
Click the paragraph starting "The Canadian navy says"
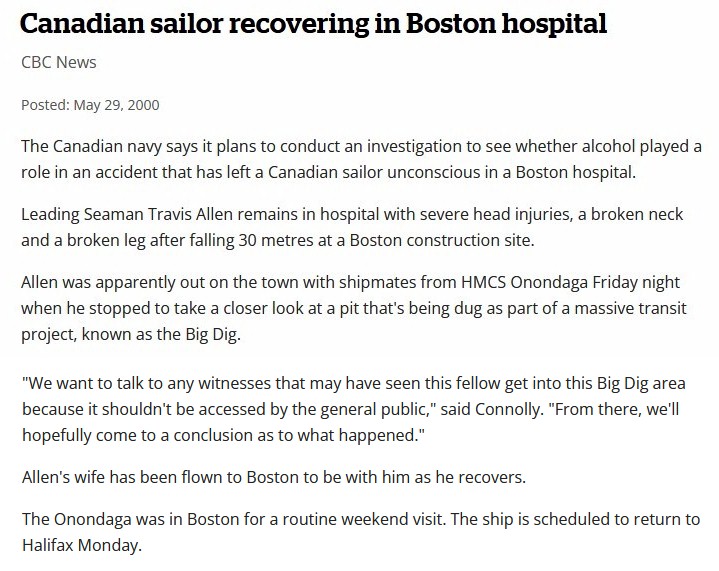[x=360, y=159]
